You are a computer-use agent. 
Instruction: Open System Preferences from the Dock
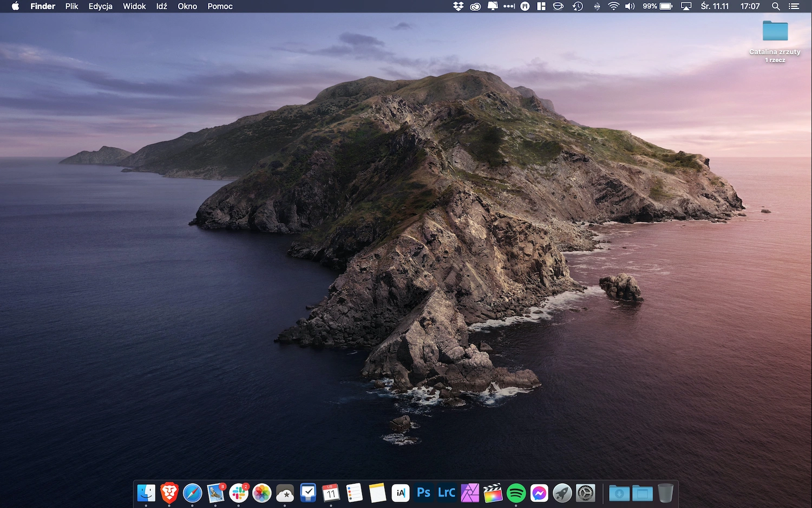tap(586, 493)
